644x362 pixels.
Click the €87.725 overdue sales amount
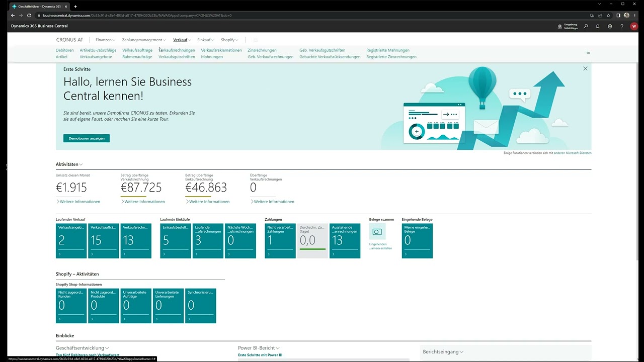pos(141,188)
